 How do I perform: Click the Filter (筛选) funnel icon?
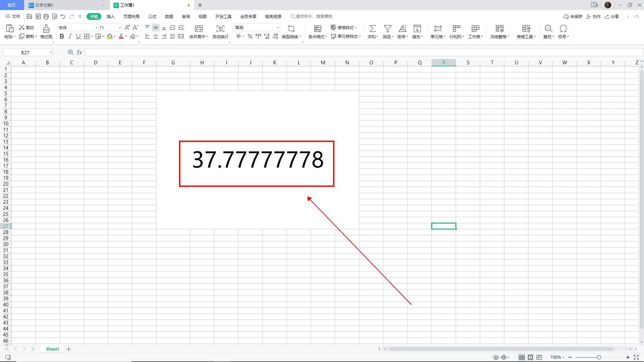(388, 28)
